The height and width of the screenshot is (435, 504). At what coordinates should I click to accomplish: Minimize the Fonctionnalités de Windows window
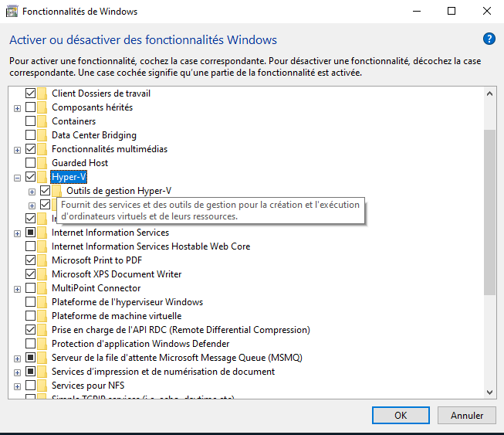pos(417,12)
